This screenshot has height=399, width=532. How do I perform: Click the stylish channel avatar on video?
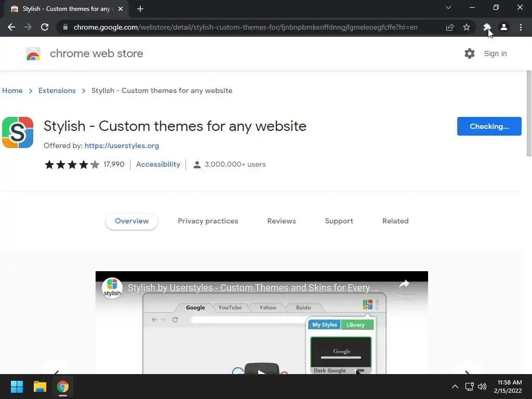[112, 288]
